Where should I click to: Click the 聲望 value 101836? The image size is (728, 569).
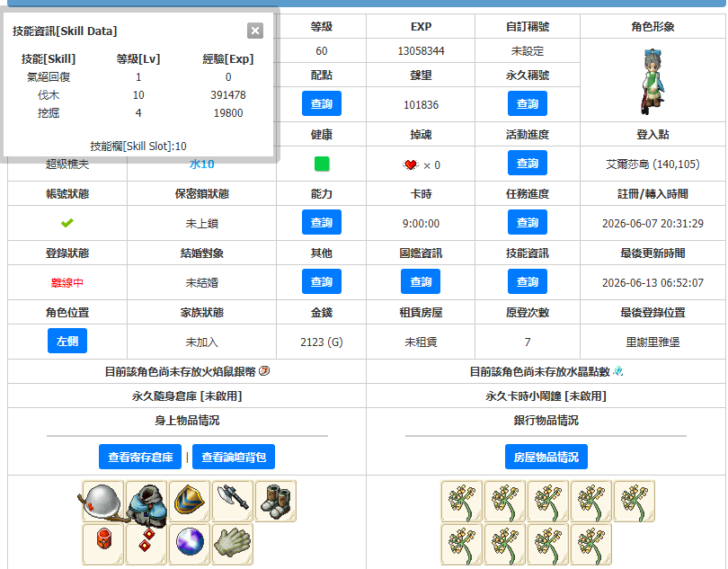(x=422, y=105)
